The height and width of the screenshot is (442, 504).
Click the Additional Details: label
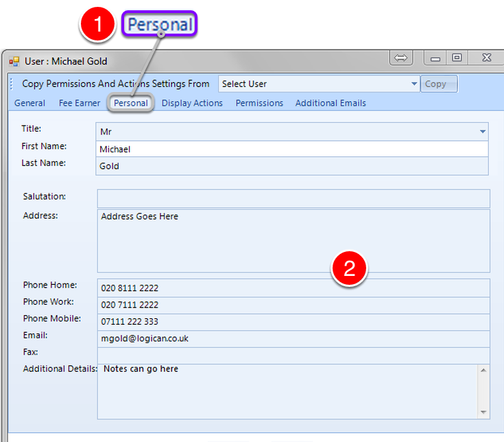[x=60, y=369]
